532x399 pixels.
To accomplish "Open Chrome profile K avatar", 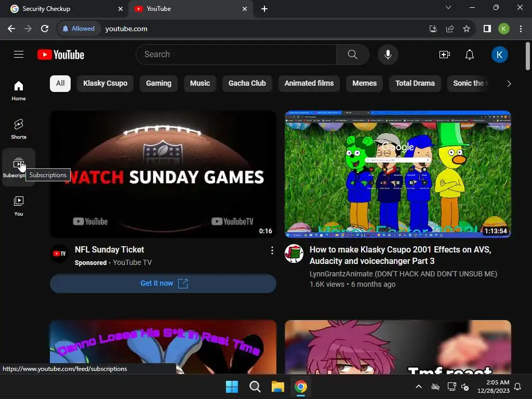I will coord(504,29).
